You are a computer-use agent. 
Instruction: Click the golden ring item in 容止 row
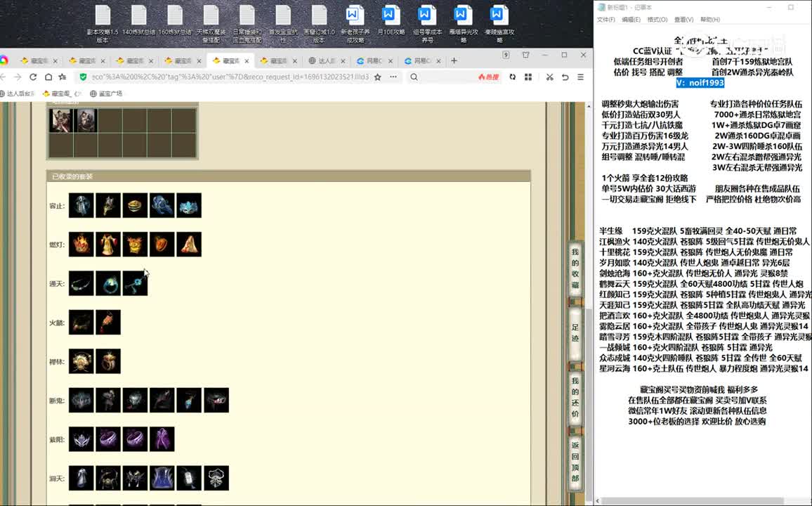(x=135, y=206)
